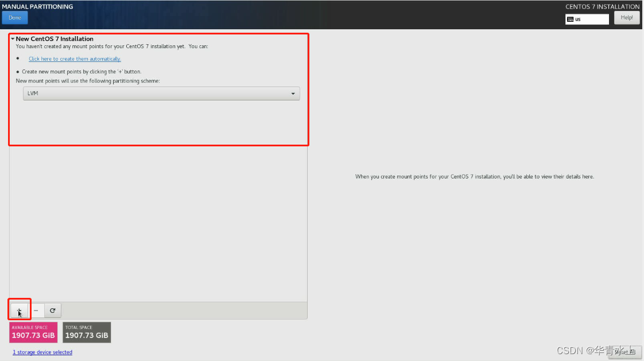The image size is (644, 361).
Task: Add a new mount point with plus button
Action: click(x=20, y=310)
